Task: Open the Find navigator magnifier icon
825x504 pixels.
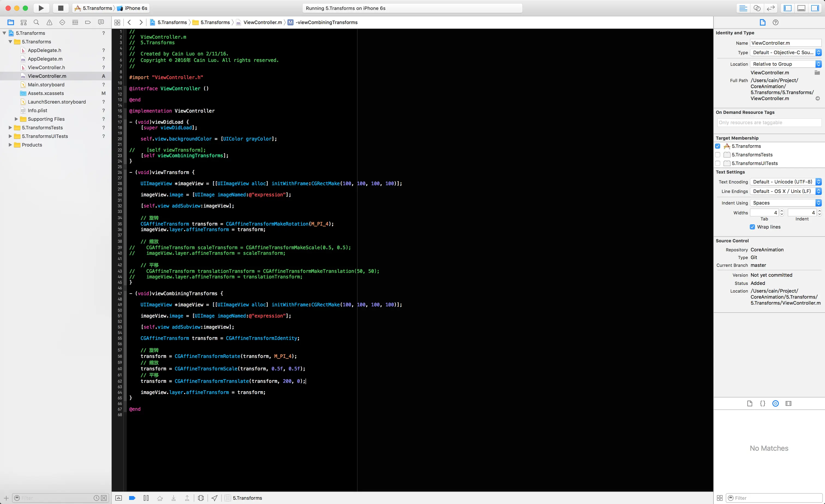Action: tap(36, 22)
